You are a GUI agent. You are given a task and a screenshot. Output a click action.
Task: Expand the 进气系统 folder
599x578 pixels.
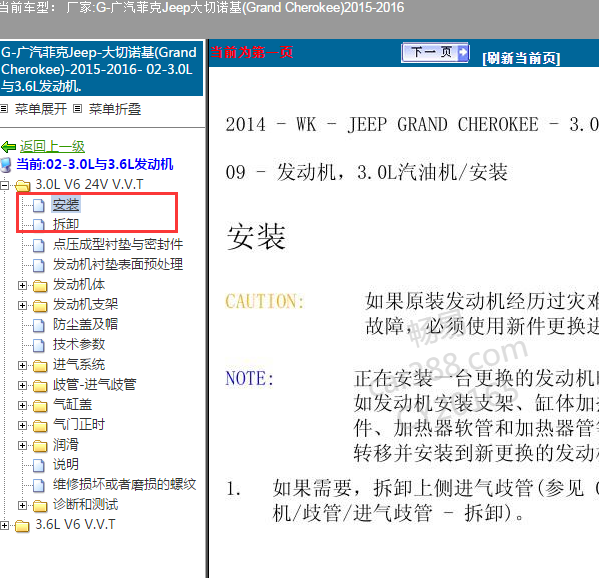click(23, 366)
